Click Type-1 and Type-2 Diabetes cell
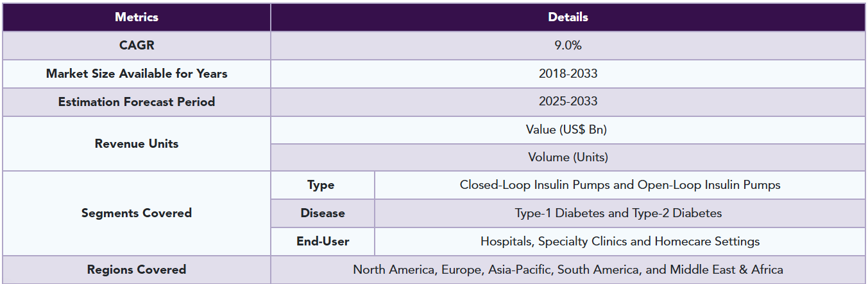The image size is (868, 284). pos(620,213)
